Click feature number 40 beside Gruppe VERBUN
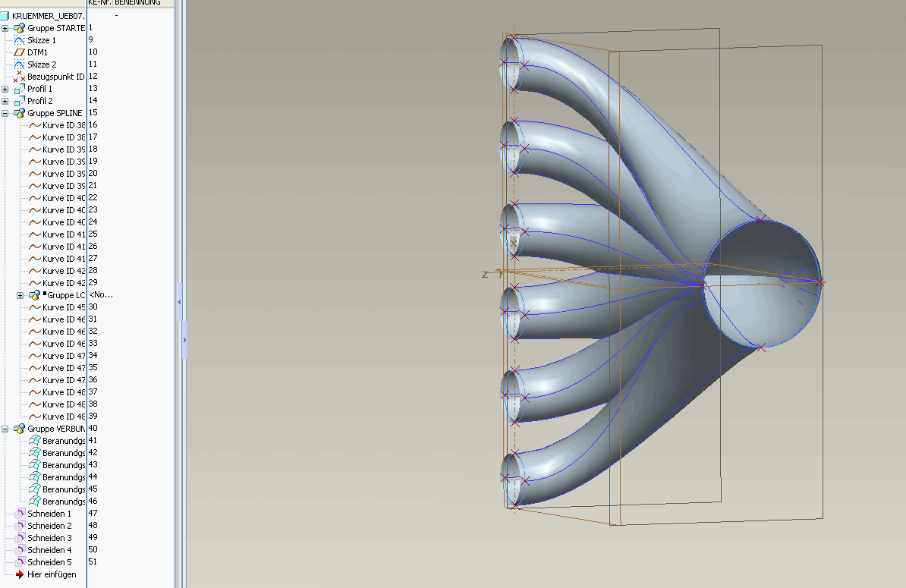This screenshot has height=588, width=906. pyautogui.click(x=93, y=428)
